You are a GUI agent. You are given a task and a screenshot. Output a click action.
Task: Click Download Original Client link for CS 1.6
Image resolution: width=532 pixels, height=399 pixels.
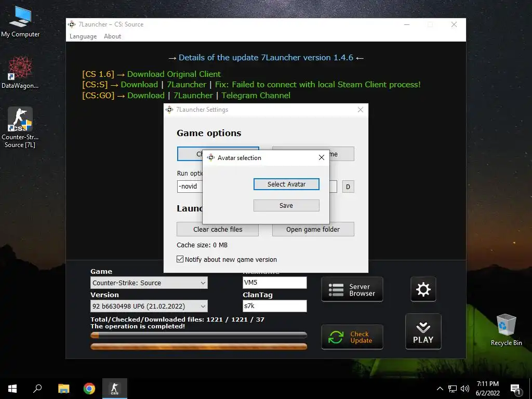click(174, 74)
